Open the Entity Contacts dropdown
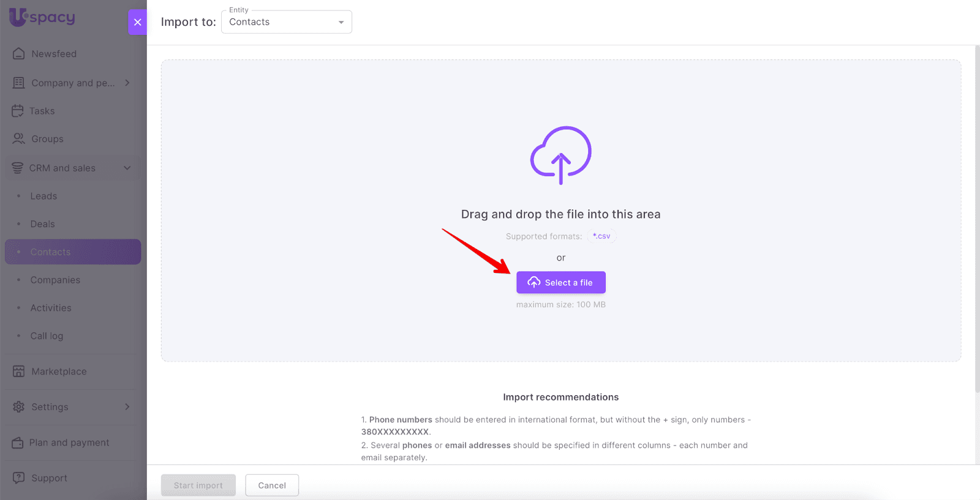980x500 pixels. pyautogui.click(x=286, y=22)
